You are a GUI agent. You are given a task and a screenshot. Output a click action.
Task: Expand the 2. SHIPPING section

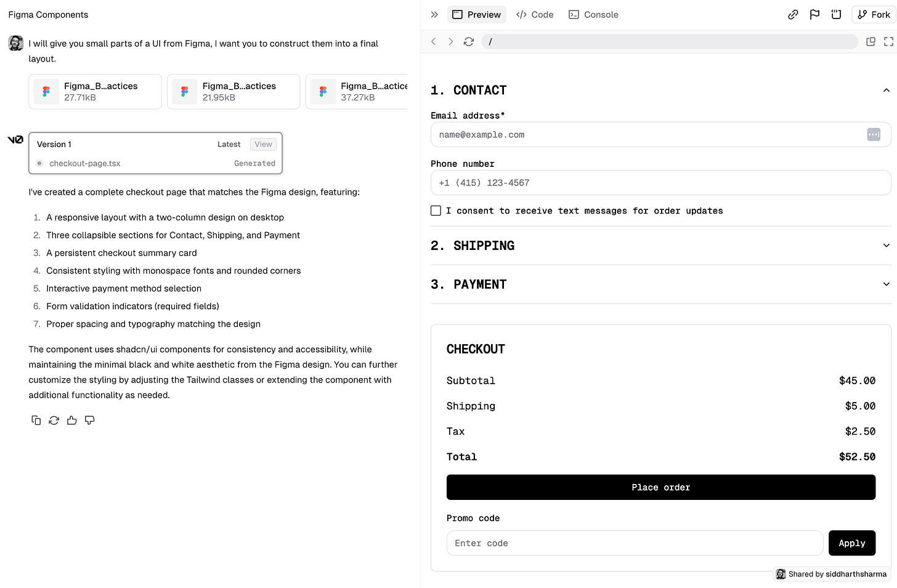tap(660, 246)
